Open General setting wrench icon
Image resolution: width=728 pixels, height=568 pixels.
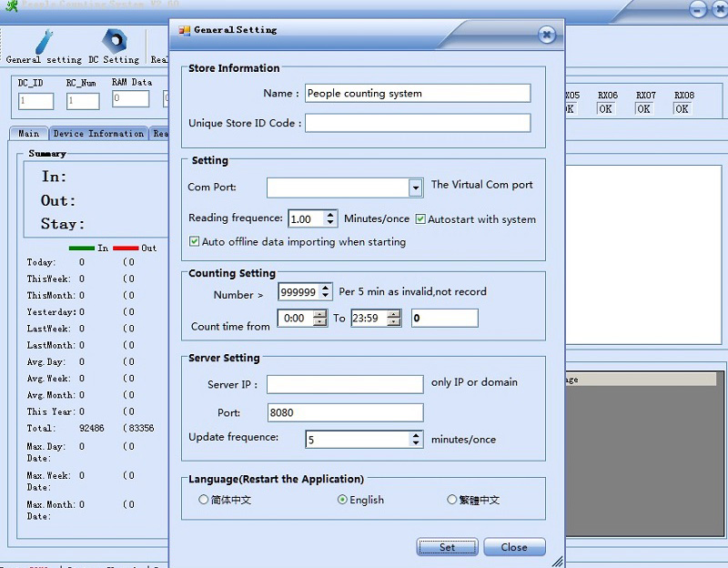coord(44,41)
